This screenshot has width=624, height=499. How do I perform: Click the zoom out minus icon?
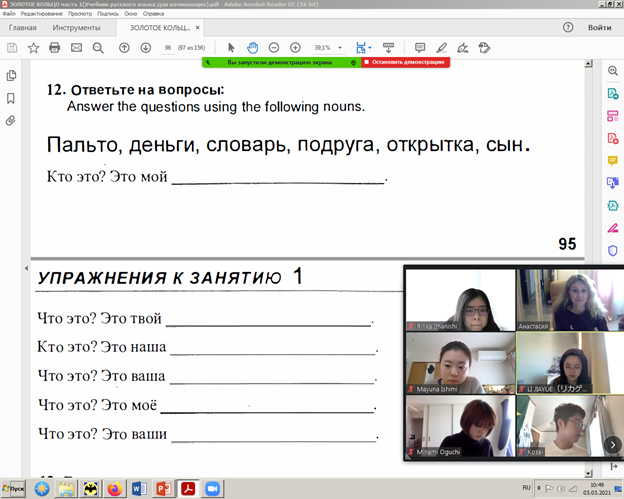pos(274,47)
